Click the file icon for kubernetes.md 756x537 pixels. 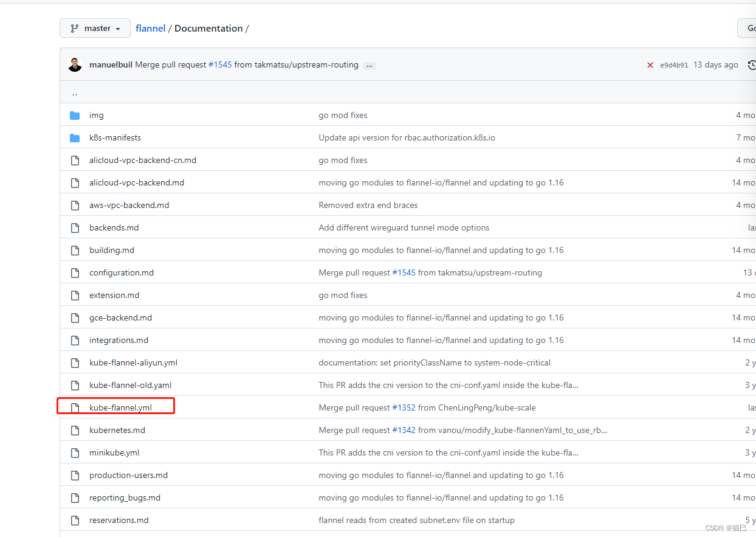(x=75, y=430)
